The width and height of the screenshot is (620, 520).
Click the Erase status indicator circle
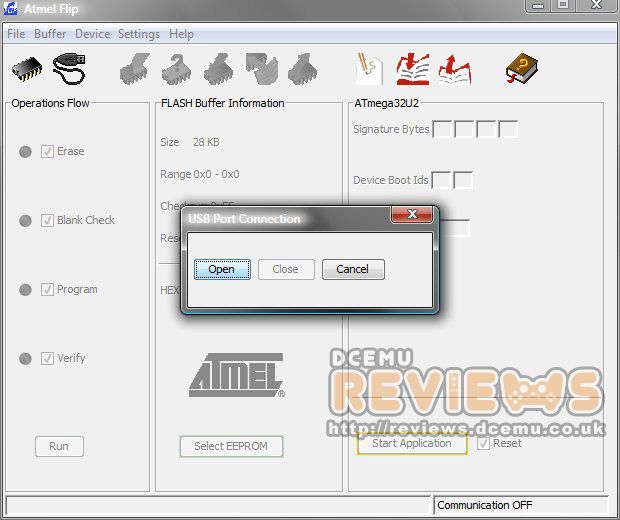click(x=25, y=152)
